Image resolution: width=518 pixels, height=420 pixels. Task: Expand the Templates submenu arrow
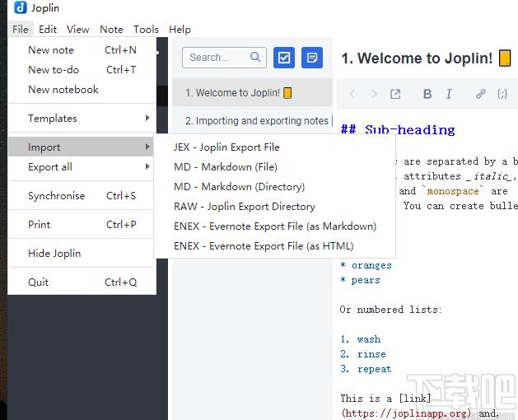[x=147, y=118]
